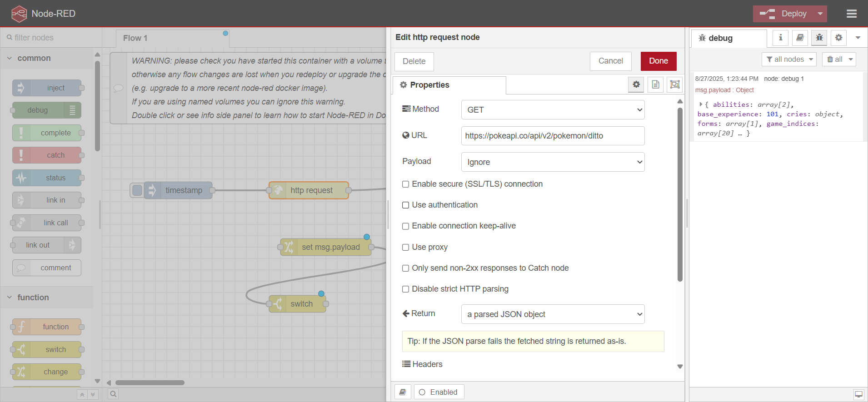Check Only send non-2xx responses option
Screen dimensions: 868x402
[x=405, y=268]
